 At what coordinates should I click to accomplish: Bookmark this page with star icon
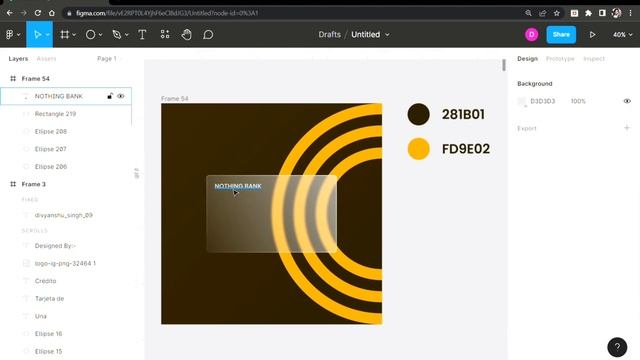pyautogui.click(x=557, y=13)
